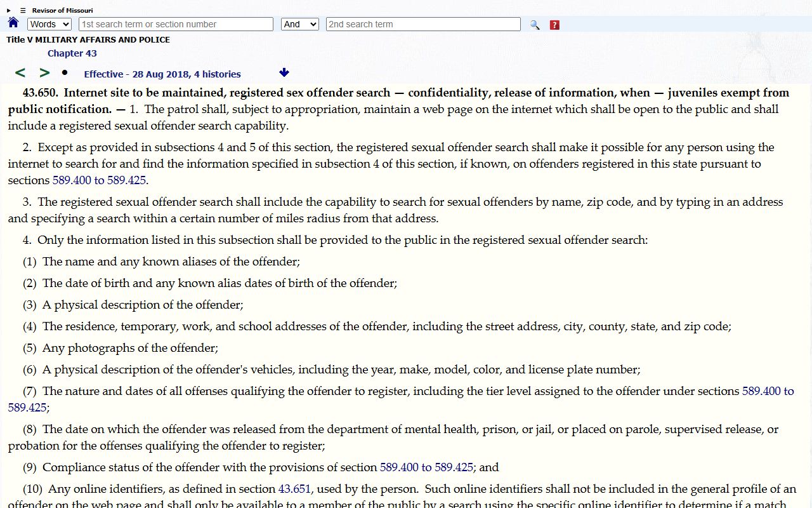Open the 43.651 section link

294,489
